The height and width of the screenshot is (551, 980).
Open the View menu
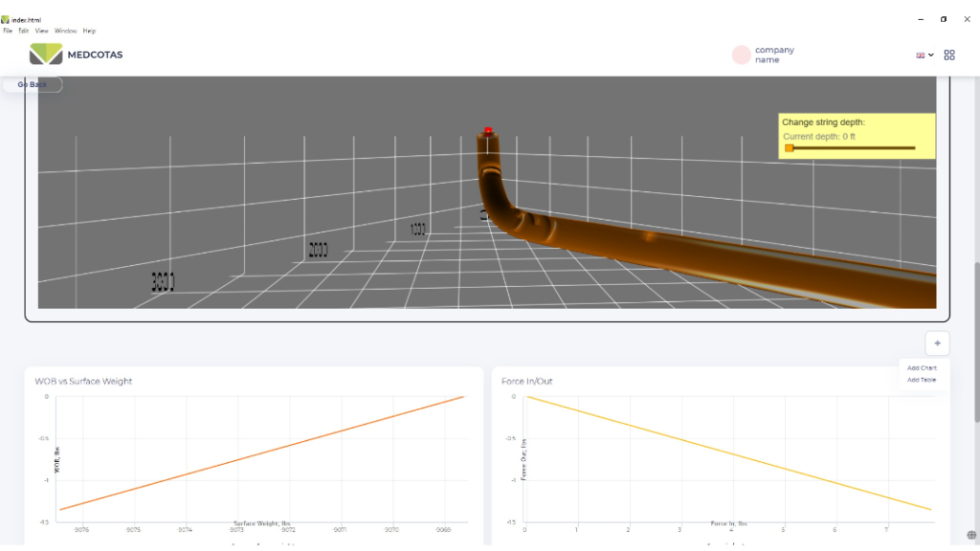coord(41,31)
